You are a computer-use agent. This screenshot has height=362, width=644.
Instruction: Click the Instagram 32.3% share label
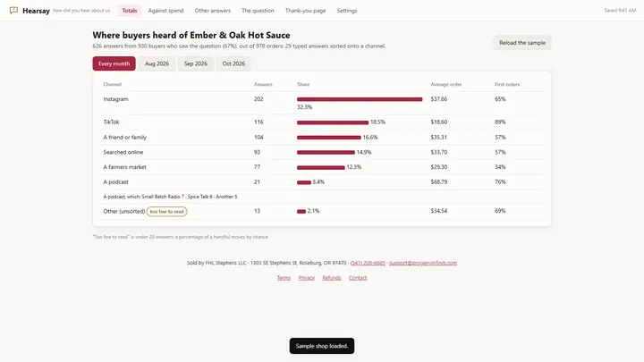pyautogui.click(x=304, y=106)
